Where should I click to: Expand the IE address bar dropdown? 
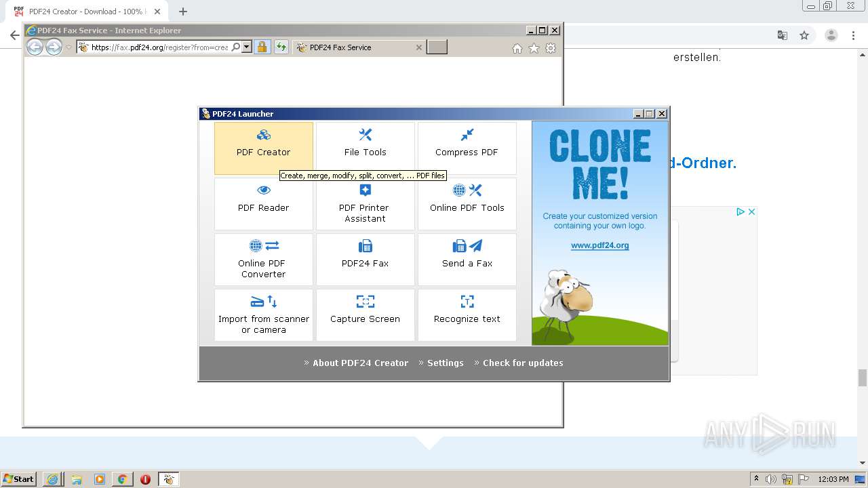tap(247, 47)
